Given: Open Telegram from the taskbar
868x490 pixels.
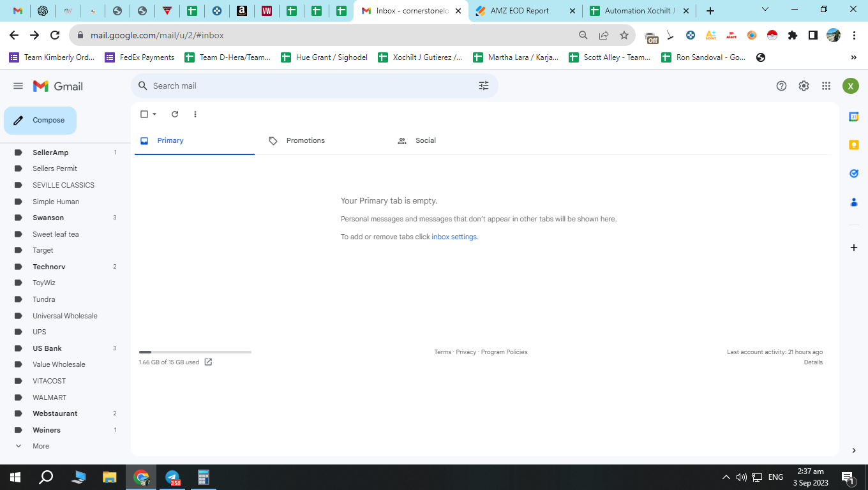Looking at the screenshot, I should [172, 477].
